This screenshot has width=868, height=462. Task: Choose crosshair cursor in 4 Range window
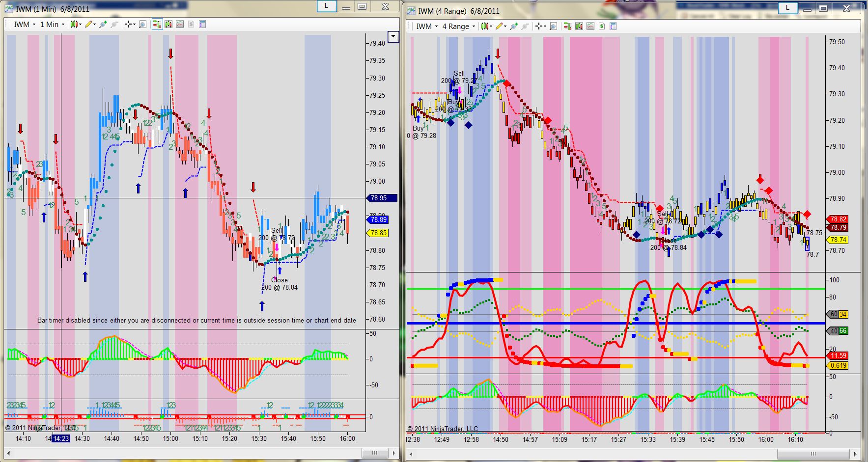coord(539,26)
